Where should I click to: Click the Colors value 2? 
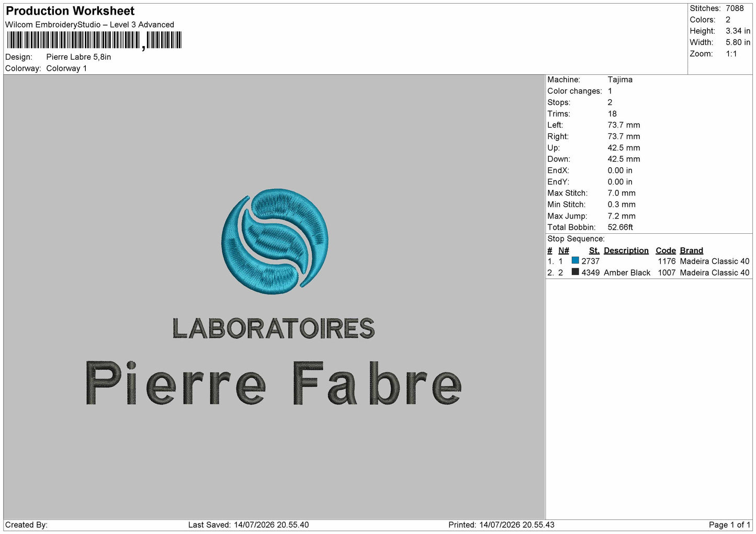click(x=728, y=20)
